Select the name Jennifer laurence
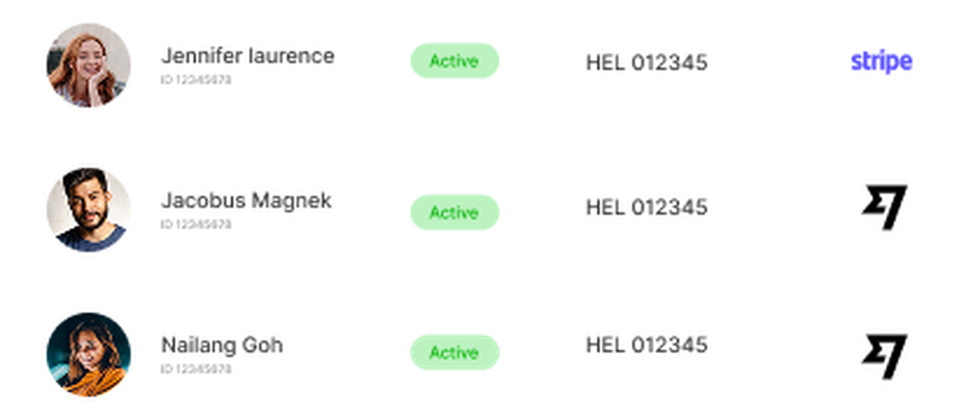The image size is (980, 420). pyautogui.click(x=248, y=56)
